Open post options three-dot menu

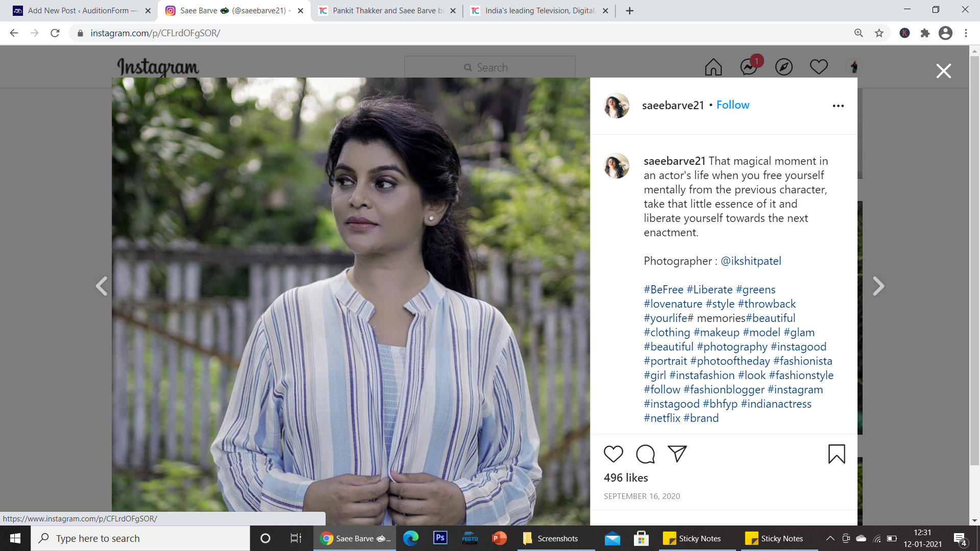(x=838, y=106)
